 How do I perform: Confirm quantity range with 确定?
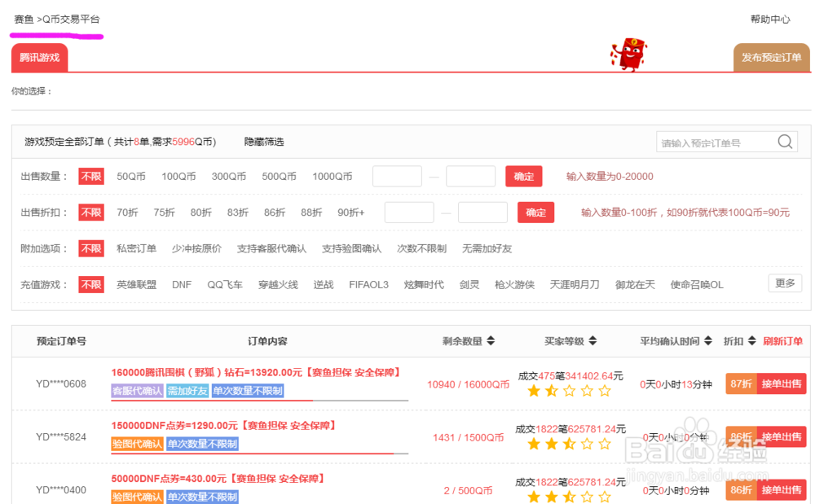pos(524,177)
